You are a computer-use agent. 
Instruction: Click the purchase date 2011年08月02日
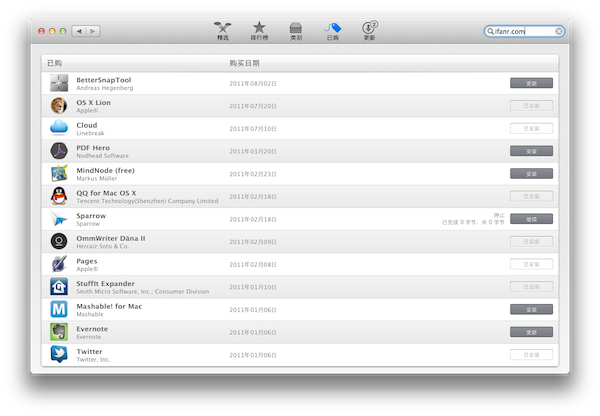[253, 83]
